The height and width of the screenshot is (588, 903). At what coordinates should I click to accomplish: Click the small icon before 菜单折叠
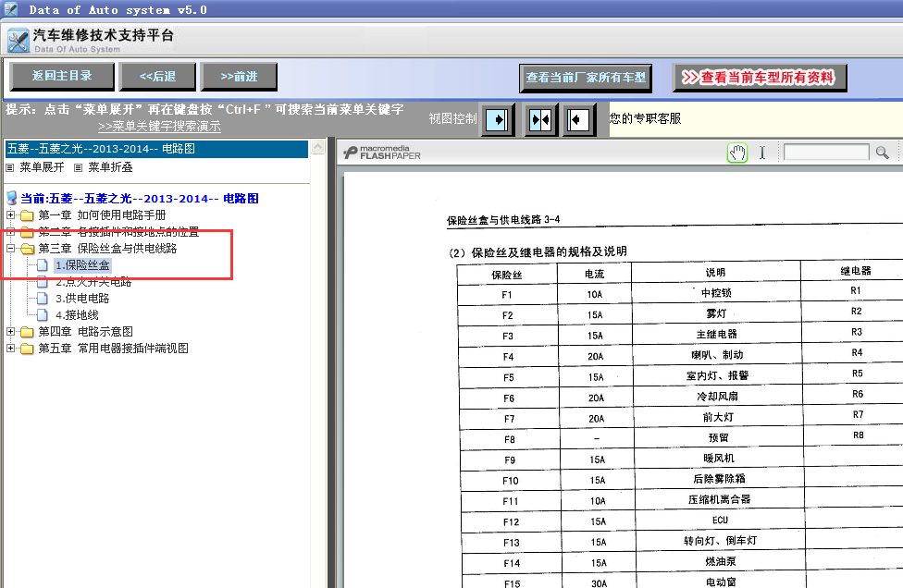pos(79,168)
